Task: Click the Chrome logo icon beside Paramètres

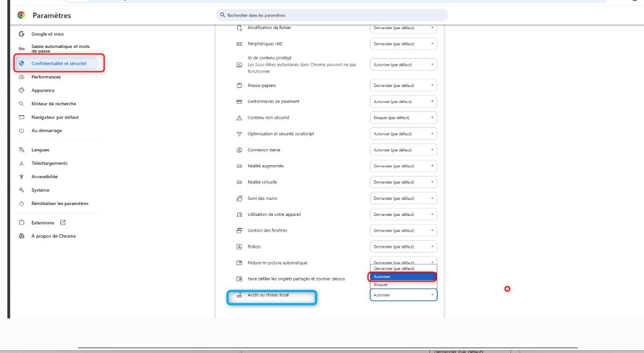Action: click(x=21, y=15)
